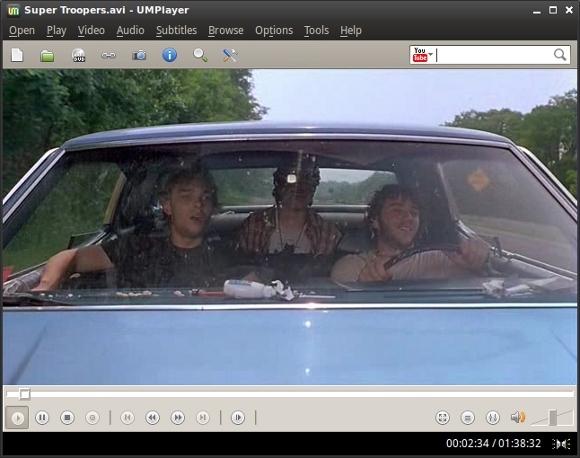Viewport: 580px width, 458px height.
Task: Mute the audio with speaker icon
Action: 518,417
